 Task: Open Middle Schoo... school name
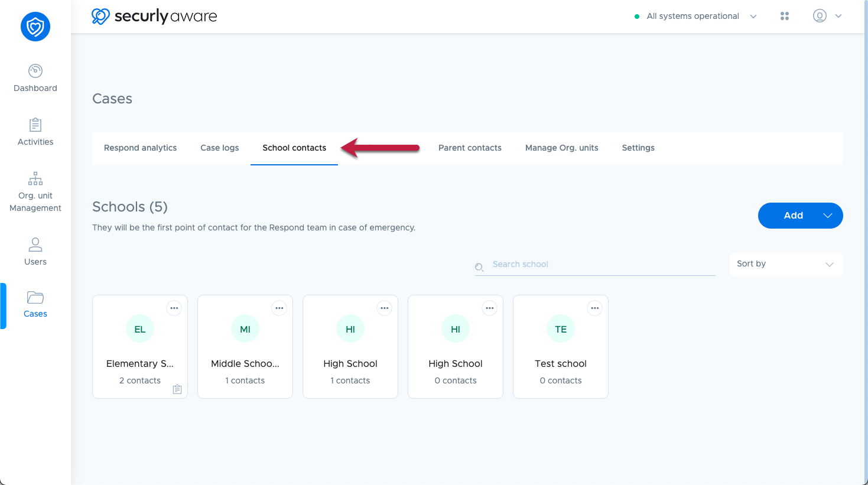[245, 363]
